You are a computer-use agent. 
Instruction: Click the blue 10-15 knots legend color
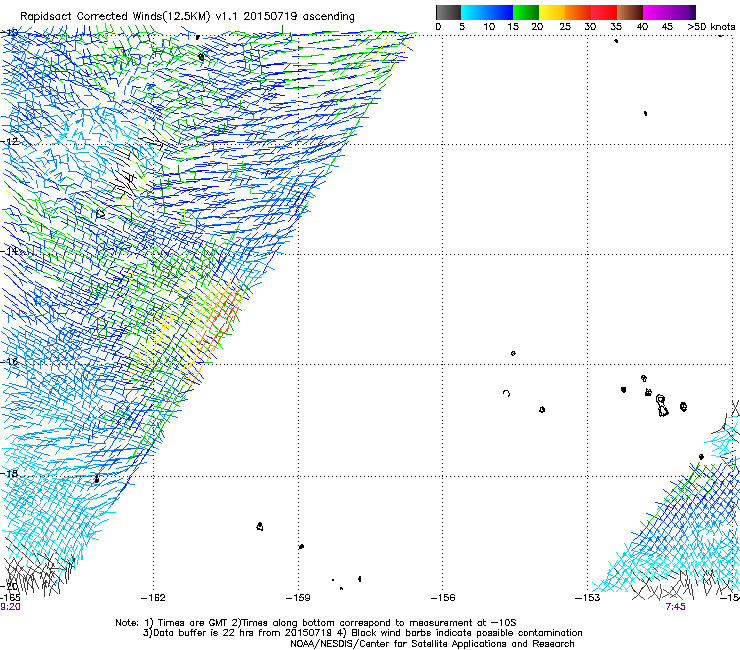click(x=500, y=12)
